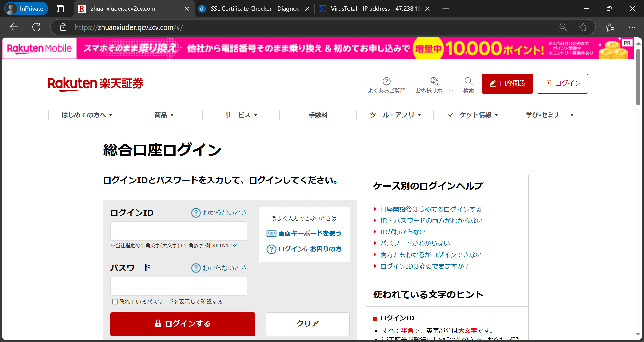This screenshot has height=342, width=644.
Task: Open ログインにお困りの方 link
Action: click(304, 249)
